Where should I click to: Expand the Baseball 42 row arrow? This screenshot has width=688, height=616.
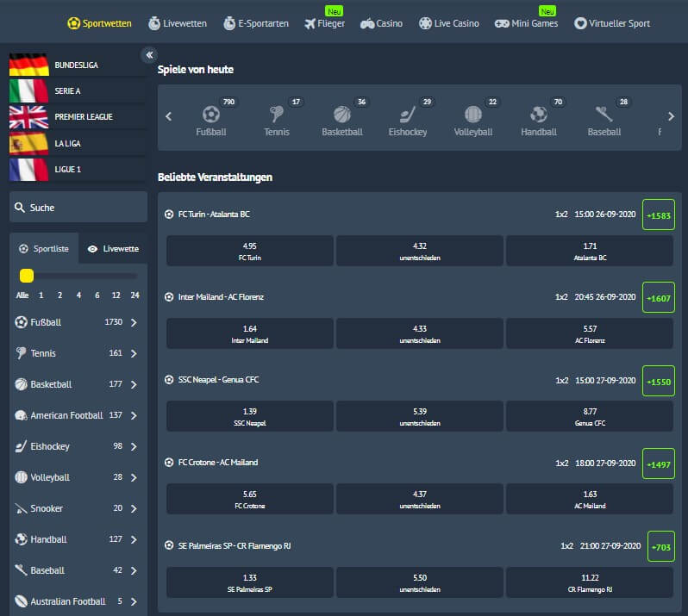134,570
